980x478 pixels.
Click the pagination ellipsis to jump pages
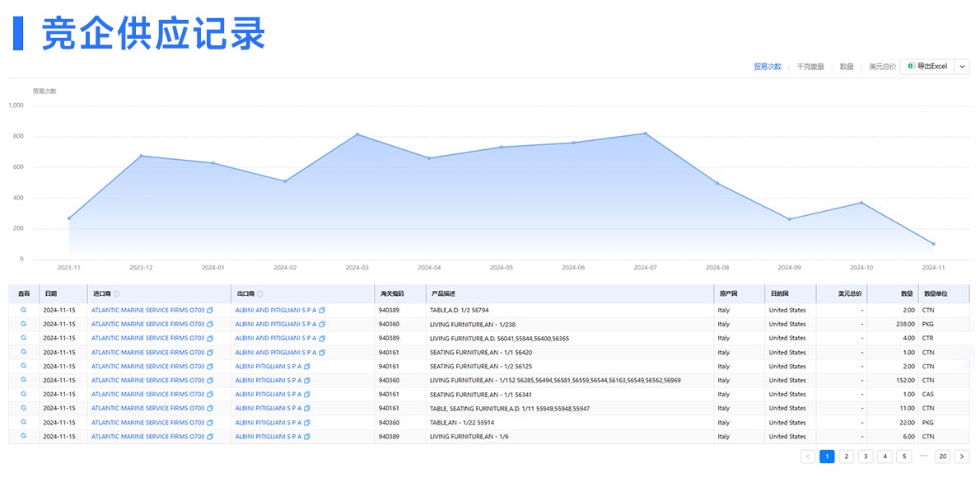[923, 456]
